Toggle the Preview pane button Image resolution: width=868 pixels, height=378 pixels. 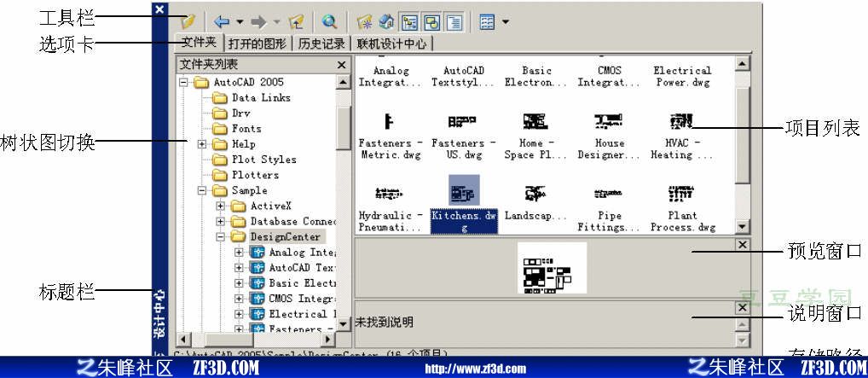tap(431, 22)
